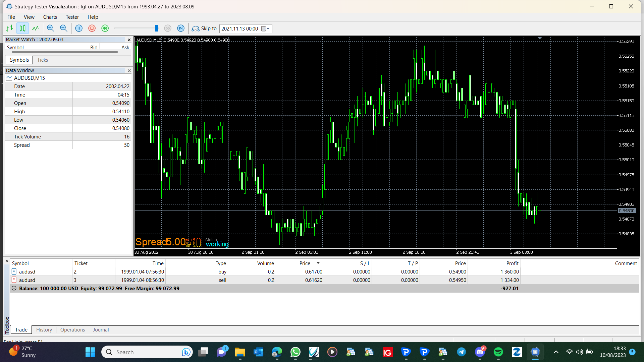Click the Price column sort arrow
Image resolution: width=644 pixels, height=362 pixels.
pos(318,263)
